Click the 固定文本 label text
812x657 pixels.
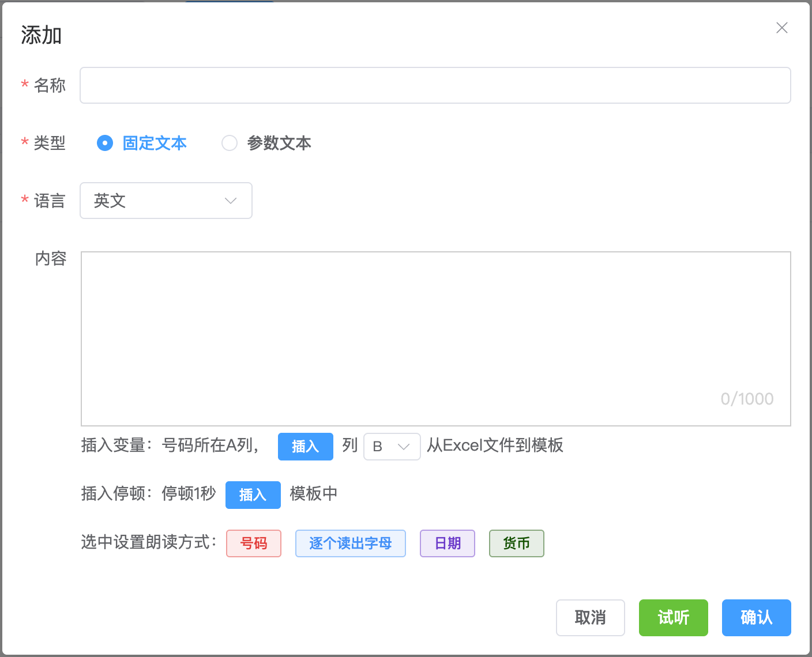155,143
